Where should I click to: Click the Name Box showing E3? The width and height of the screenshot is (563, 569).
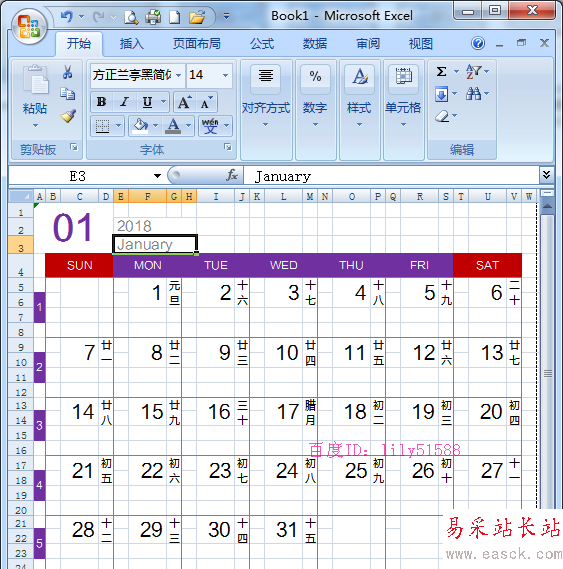tap(78, 176)
